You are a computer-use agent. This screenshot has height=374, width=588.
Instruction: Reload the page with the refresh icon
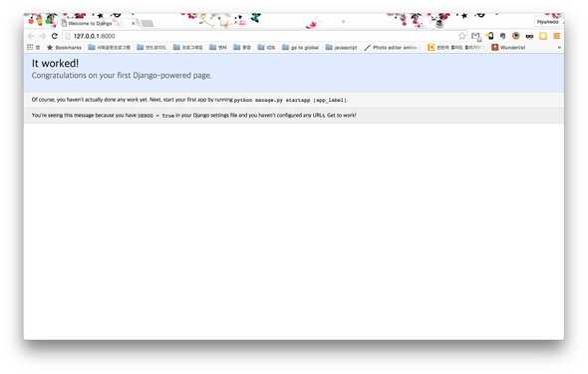click(55, 36)
